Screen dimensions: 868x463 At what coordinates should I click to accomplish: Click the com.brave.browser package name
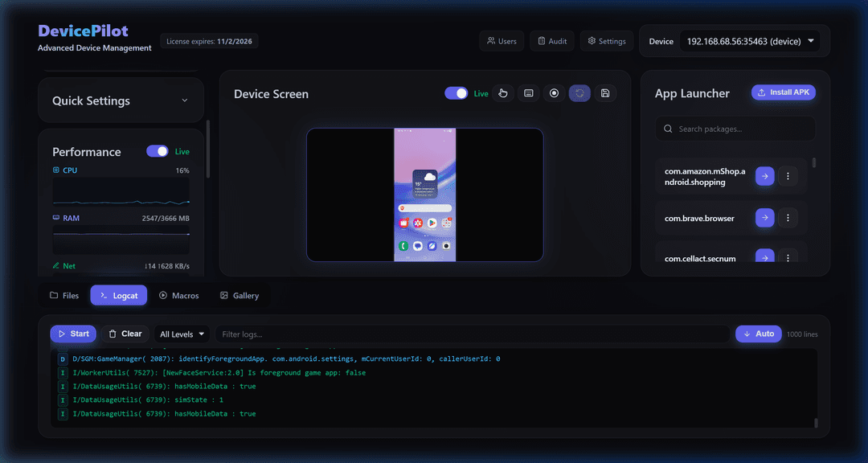click(699, 218)
